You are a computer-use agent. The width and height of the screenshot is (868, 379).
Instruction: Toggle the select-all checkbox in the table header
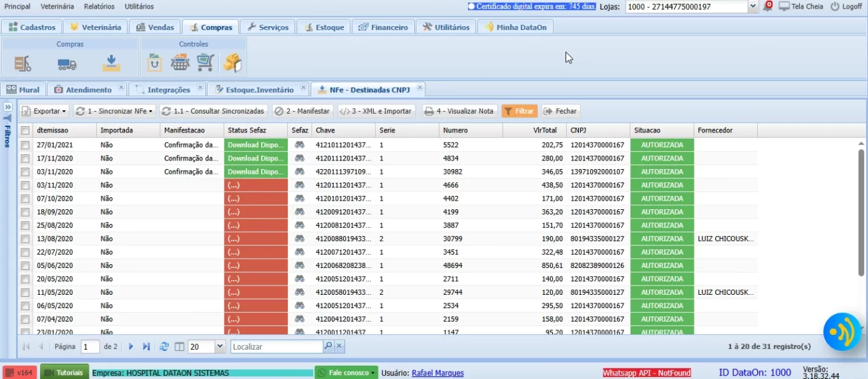(x=25, y=130)
